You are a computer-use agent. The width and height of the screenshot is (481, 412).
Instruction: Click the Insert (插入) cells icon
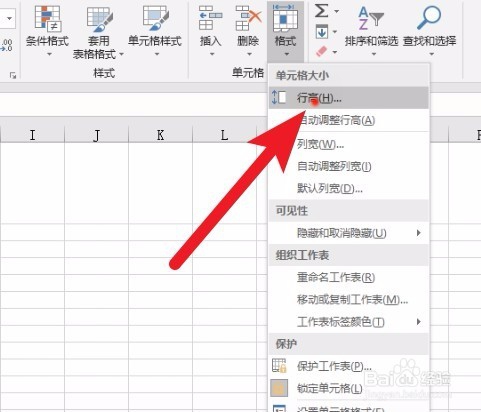[x=211, y=18]
